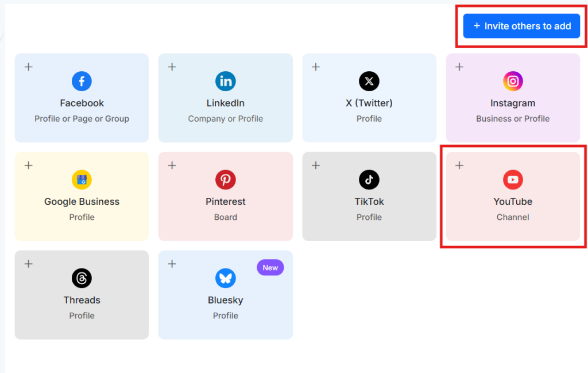Click the LinkedIn icon
Viewport: 588px width, 373px height.
click(x=225, y=81)
